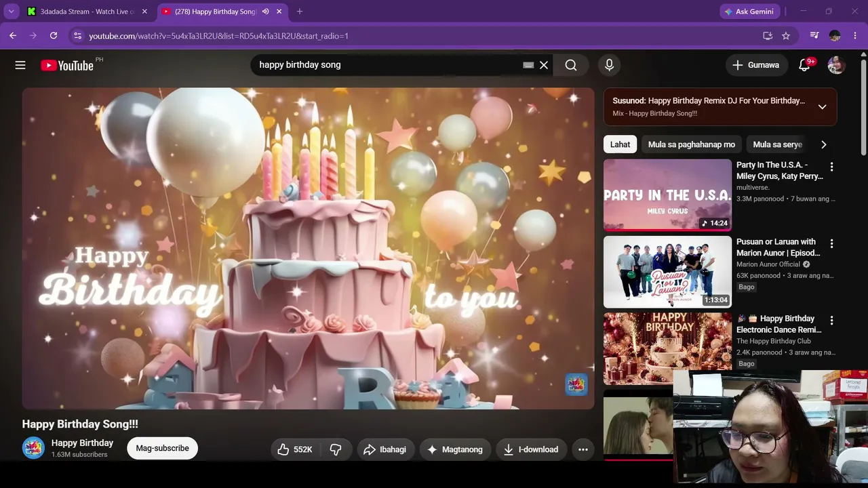
Task: Open the Party In The U.S.A. thumbnail
Action: pyautogui.click(x=667, y=195)
